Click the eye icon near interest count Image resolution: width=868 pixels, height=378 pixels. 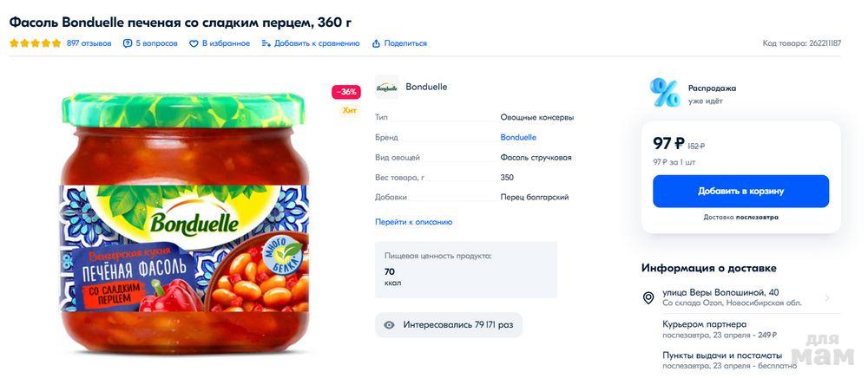[x=389, y=325]
